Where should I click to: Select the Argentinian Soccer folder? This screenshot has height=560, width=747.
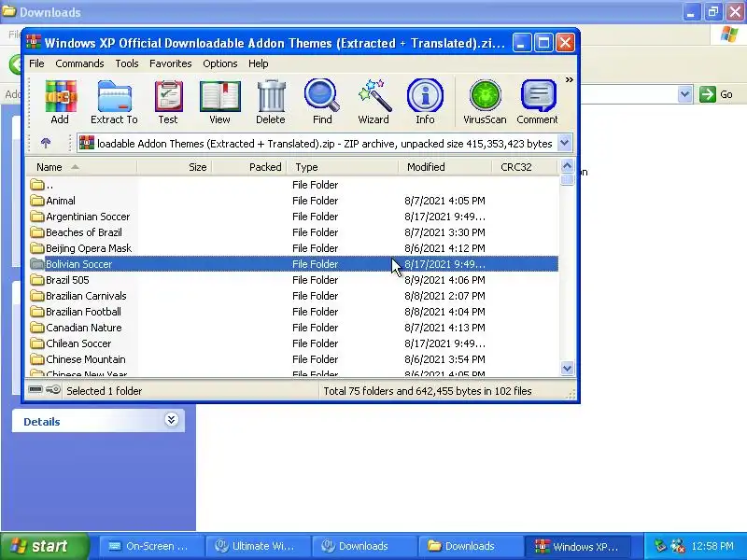click(x=293, y=217)
